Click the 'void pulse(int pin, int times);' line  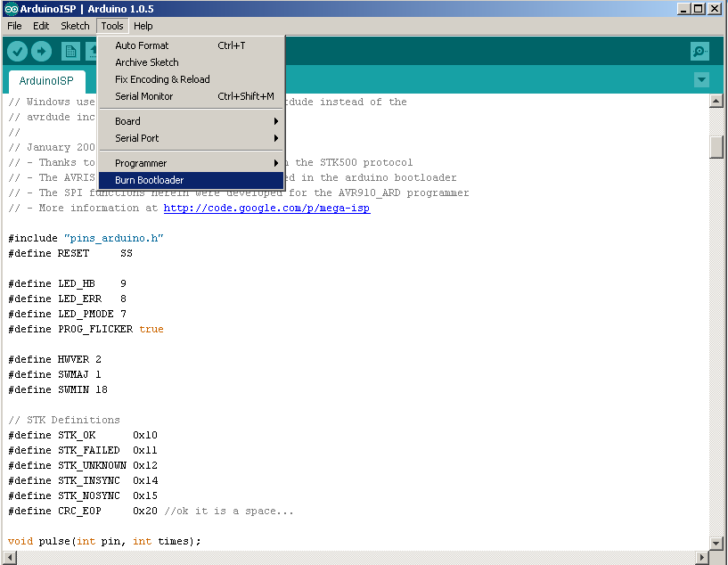point(104,541)
